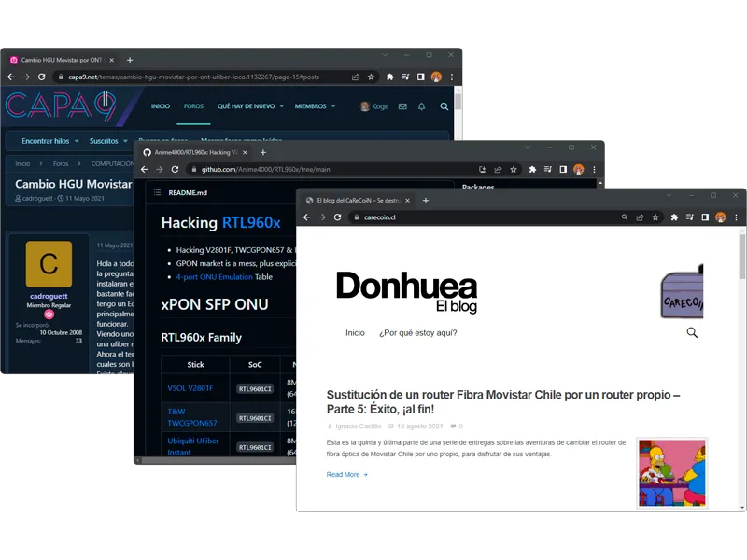
Task: Open the zoom magnifier icon in the carecoin.cl address bar
Action: 624,217
